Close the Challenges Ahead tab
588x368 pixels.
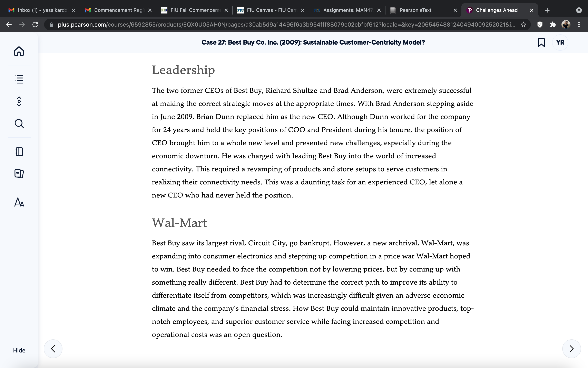(x=532, y=10)
